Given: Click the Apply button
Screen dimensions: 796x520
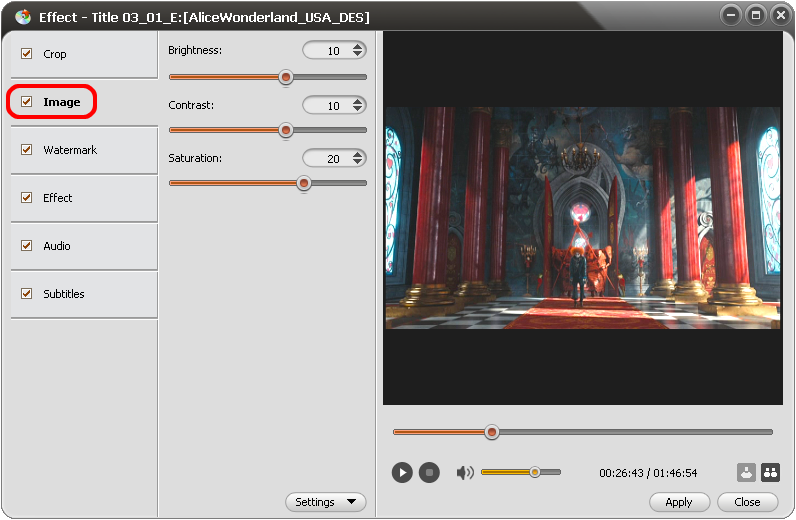Looking at the screenshot, I should pyautogui.click(x=679, y=502).
